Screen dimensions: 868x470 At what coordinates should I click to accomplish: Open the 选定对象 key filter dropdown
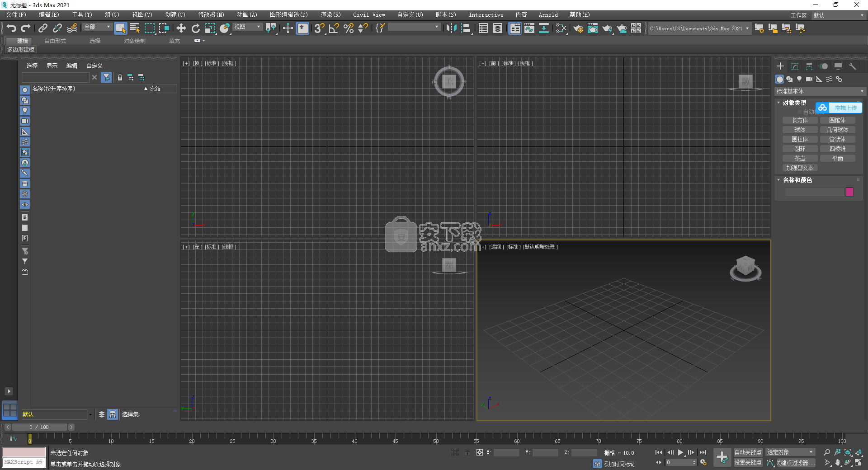[789, 452]
